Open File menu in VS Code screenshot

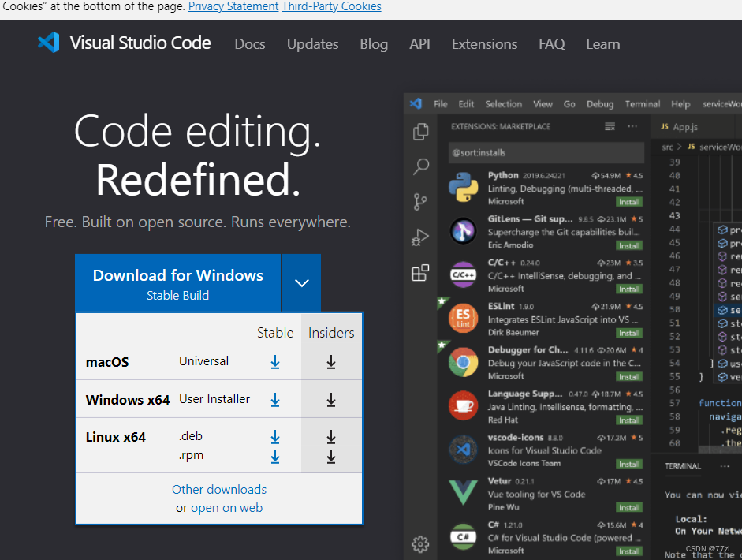click(x=440, y=103)
